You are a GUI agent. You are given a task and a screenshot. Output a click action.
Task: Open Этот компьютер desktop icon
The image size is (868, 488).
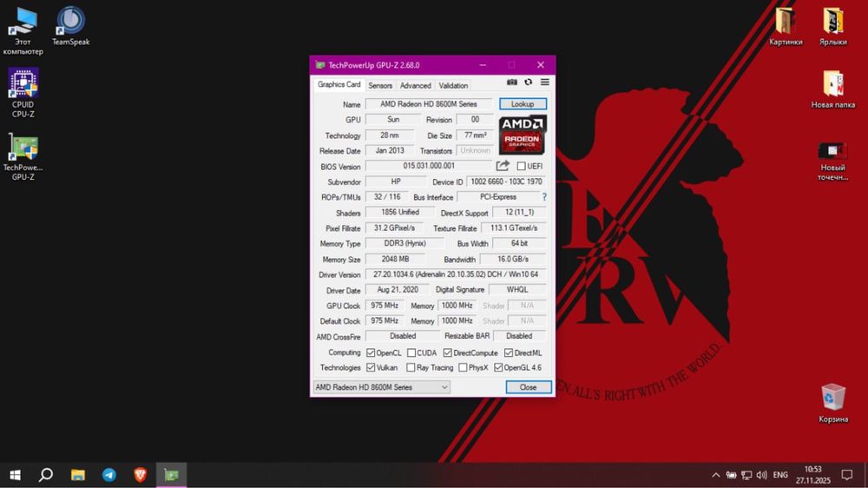tap(23, 31)
